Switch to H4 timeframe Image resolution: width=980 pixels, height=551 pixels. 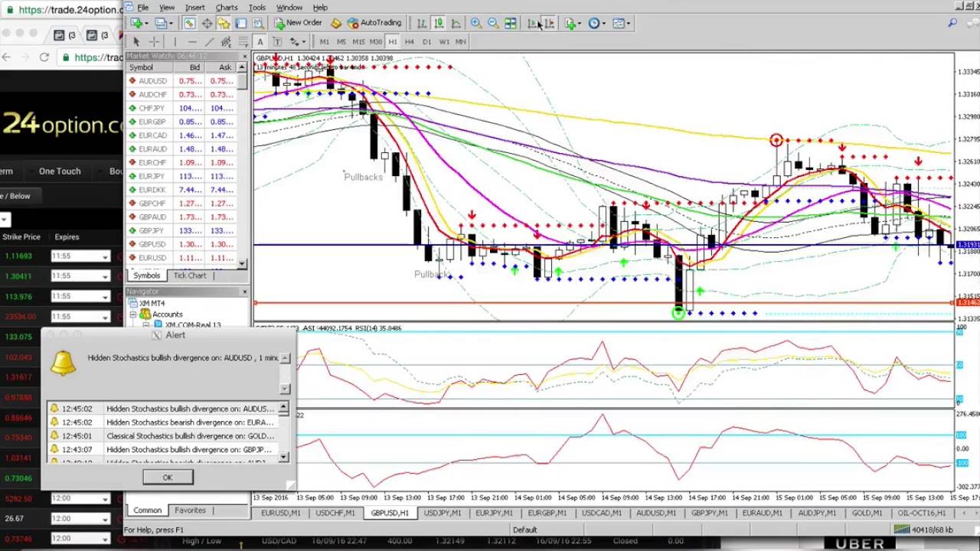(410, 42)
